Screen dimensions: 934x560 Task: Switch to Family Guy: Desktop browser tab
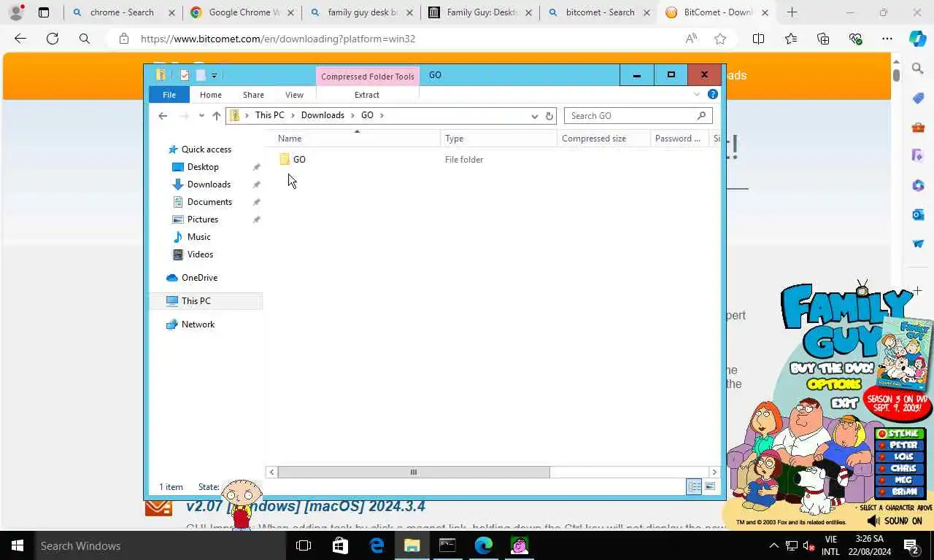(x=480, y=12)
